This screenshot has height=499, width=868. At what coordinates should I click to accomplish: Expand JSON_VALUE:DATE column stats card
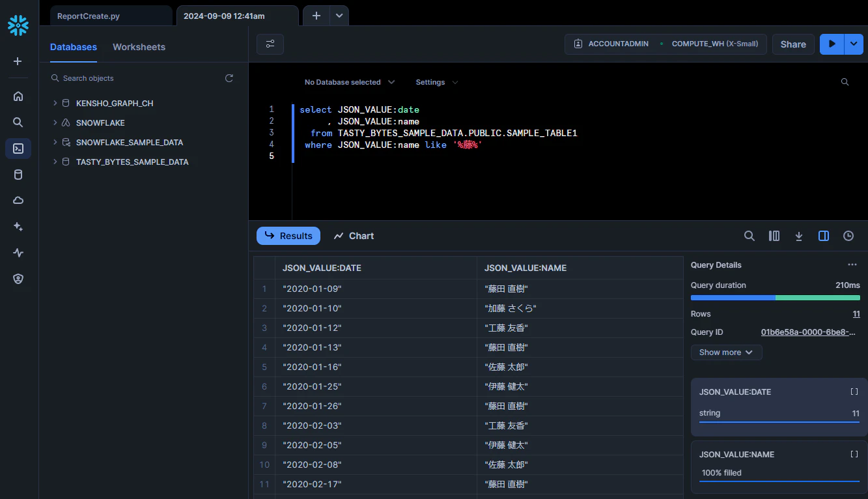[854, 392]
